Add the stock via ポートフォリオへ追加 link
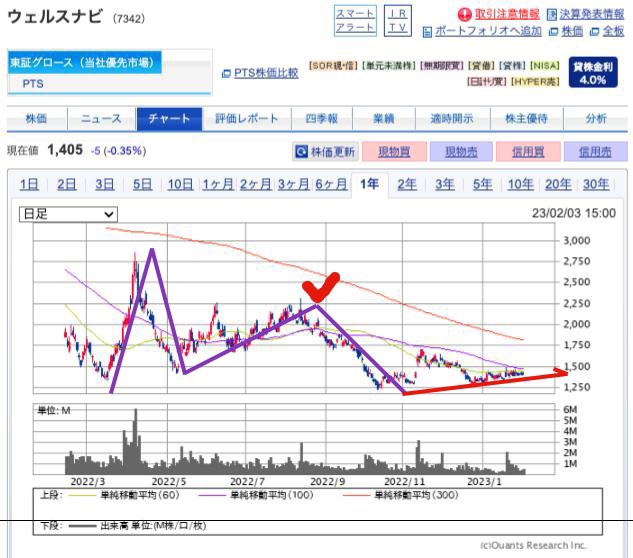 coord(488,31)
